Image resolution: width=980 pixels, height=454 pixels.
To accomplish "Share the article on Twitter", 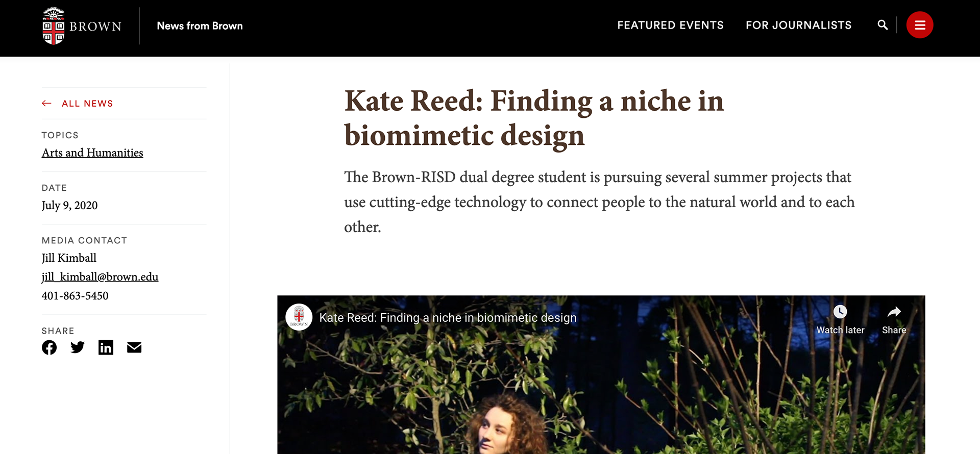I will [78, 347].
